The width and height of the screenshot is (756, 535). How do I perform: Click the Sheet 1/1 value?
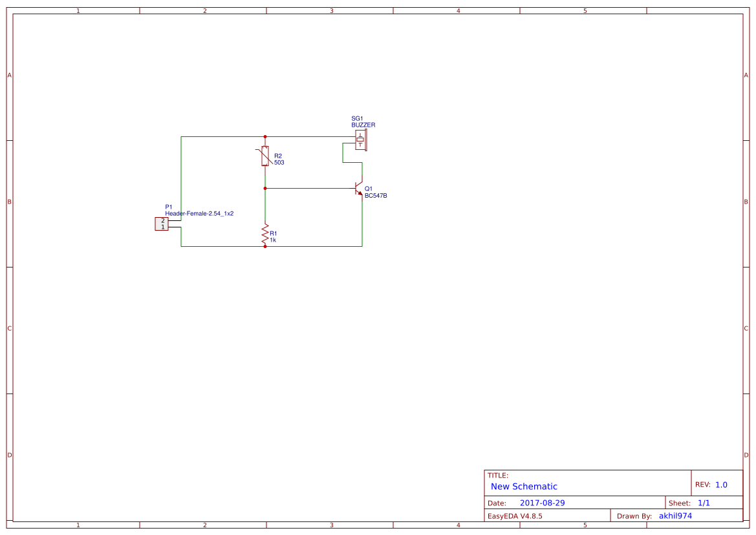pos(704,503)
